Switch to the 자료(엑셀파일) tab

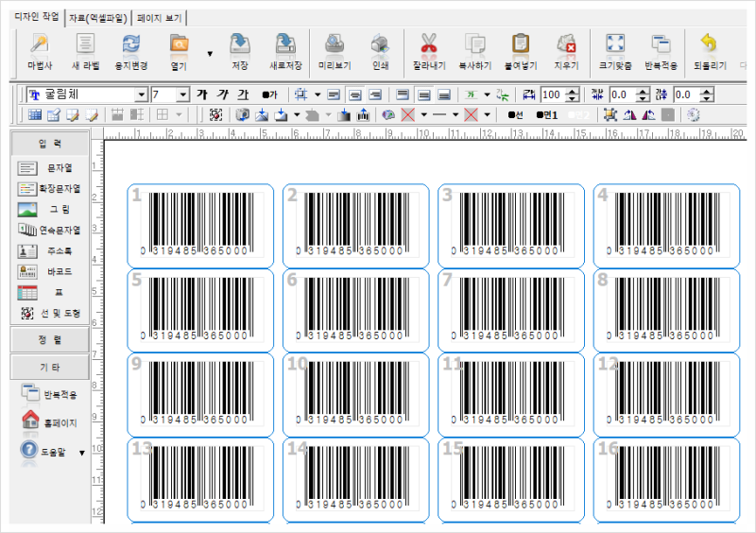coord(99,18)
